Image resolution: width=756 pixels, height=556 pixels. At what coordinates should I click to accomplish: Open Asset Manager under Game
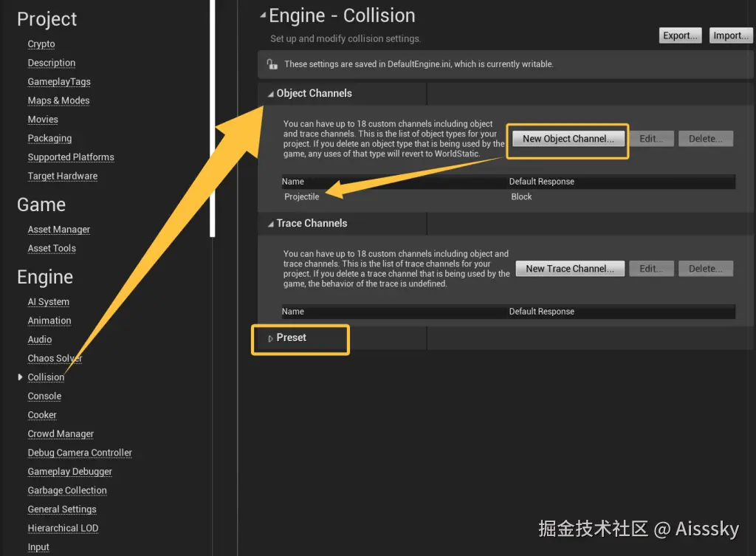(59, 230)
